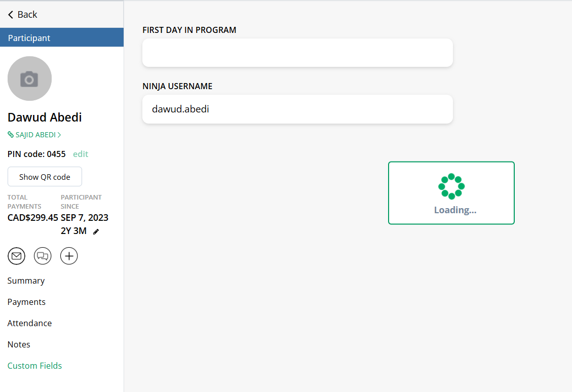This screenshot has height=392, width=572.
Task: Switch to the Notes section
Action: point(19,344)
